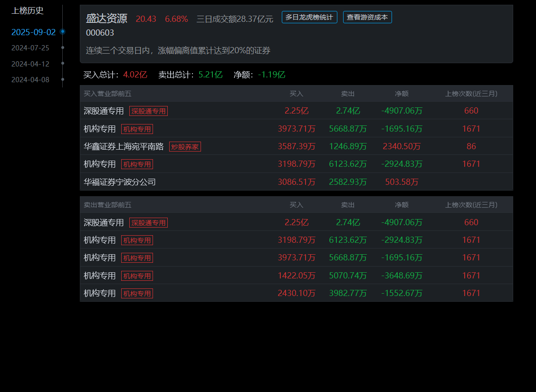
Task: Click the 查看游资成本 button
Action: pos(367,17)
